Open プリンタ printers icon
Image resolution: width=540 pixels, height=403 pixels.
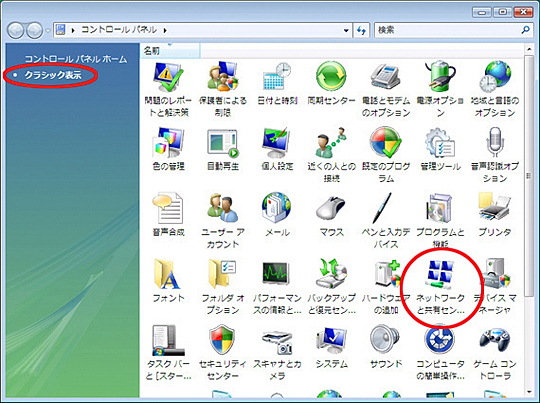point(495,207)
